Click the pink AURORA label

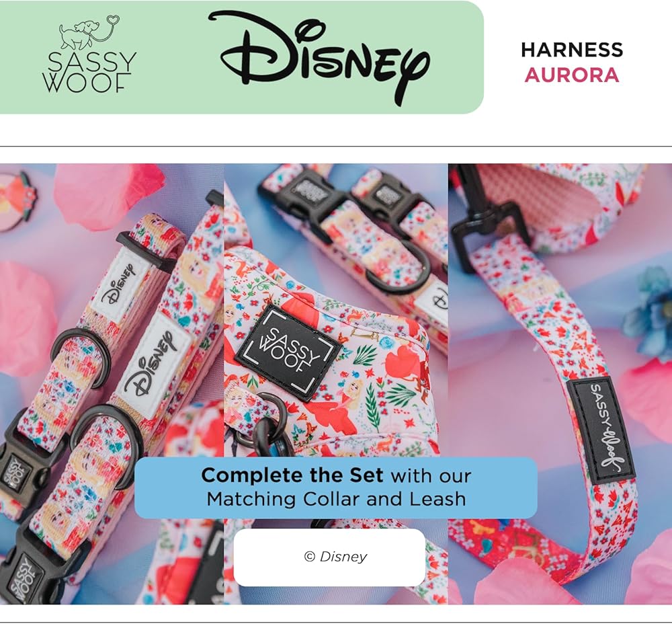[572, 75]
